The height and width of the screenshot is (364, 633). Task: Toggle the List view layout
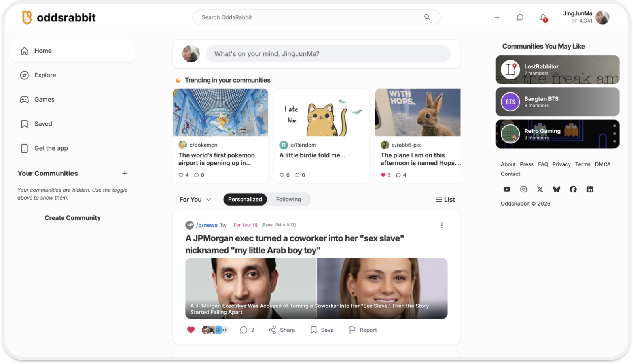(x=445, y=200)
